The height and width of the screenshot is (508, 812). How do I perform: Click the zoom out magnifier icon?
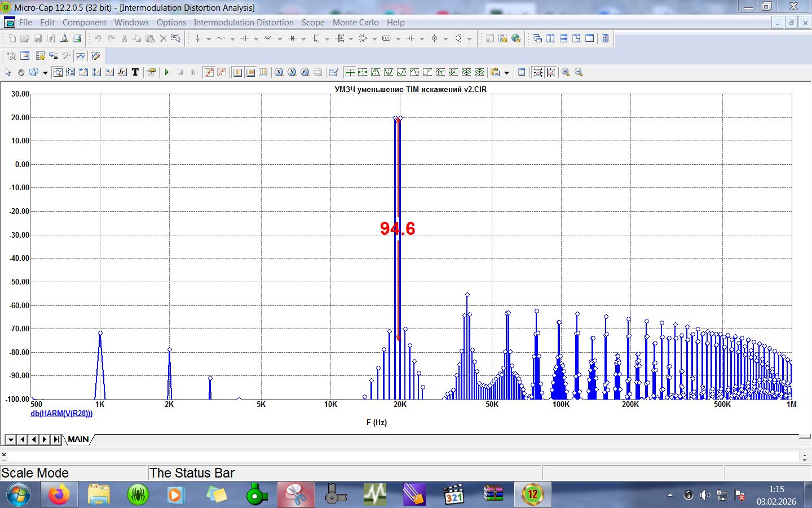pos(579,72)
